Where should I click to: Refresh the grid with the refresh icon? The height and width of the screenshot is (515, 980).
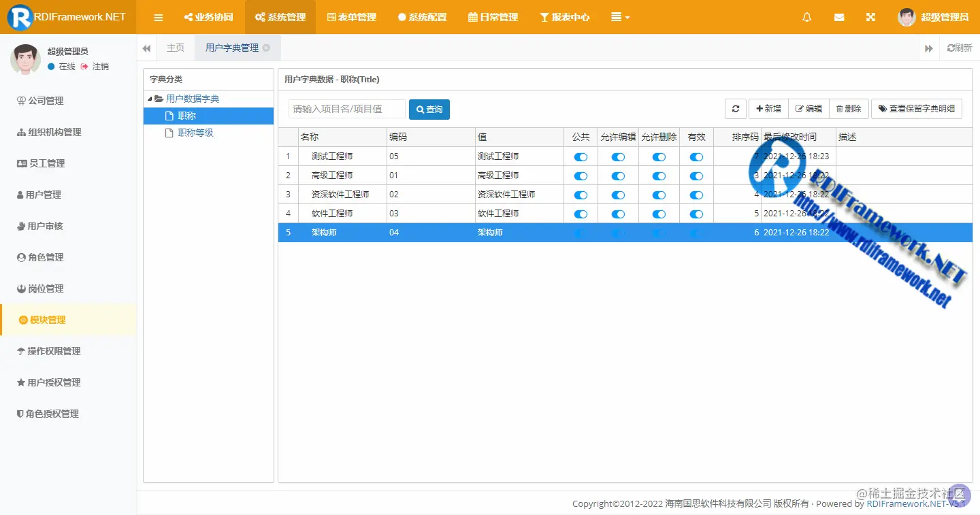coord(735,109)
